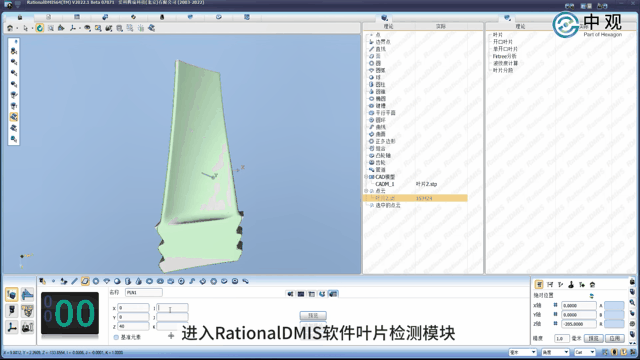Select the 平行平面 tree item

[x=385, y=113]
